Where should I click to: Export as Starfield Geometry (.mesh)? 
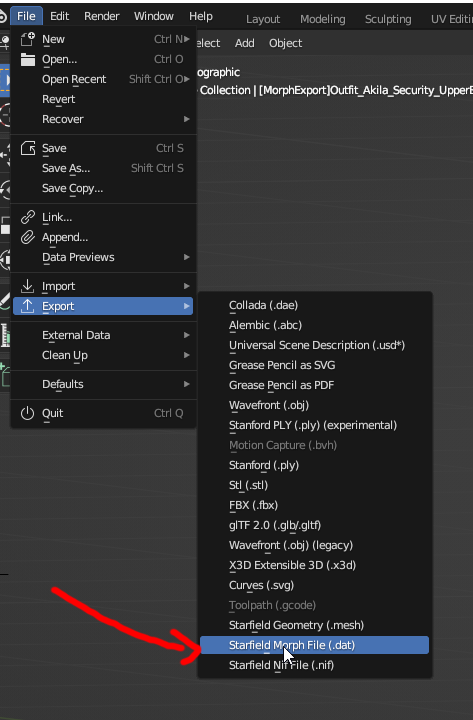pyautogui.click(x=314, y=625)
